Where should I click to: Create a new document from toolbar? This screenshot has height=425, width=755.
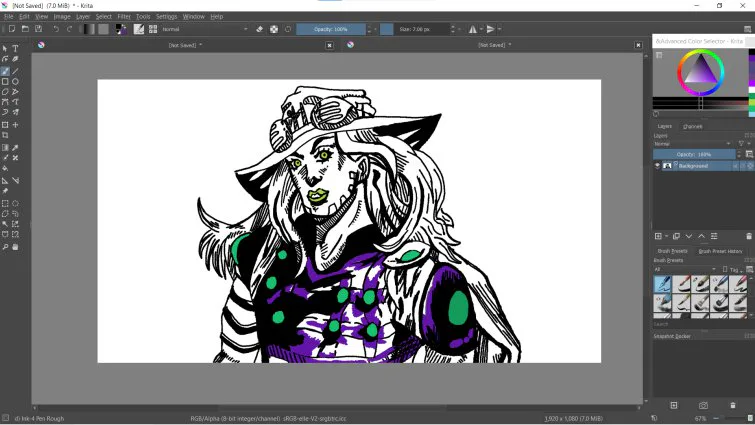pyautogui.click(x=12, y=29)
